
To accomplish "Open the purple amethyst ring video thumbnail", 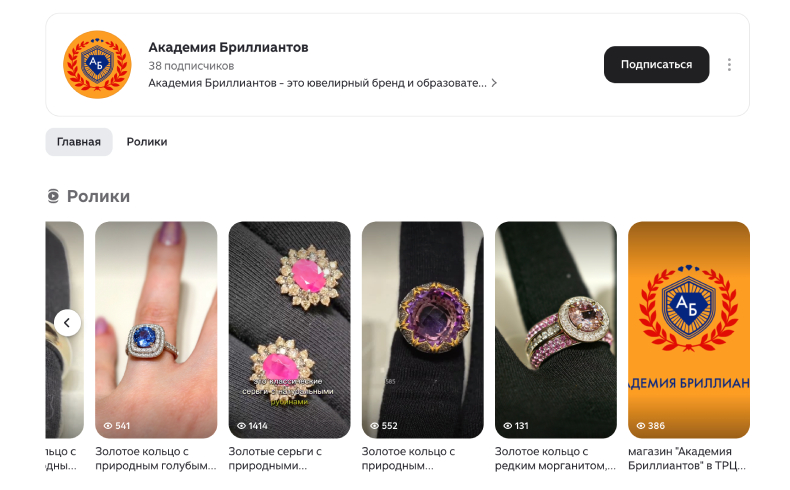I will coord(422,330).
